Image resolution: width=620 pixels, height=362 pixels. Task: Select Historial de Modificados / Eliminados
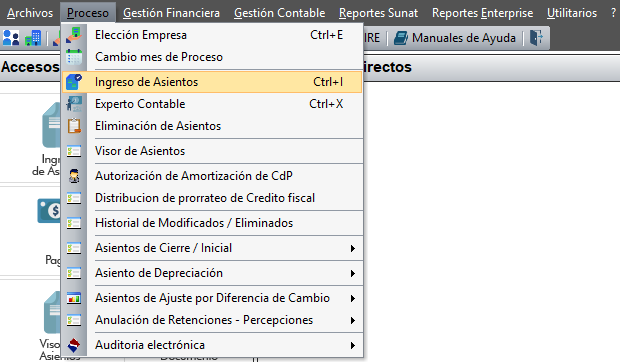pyautogui.click(x=213, y=223)
